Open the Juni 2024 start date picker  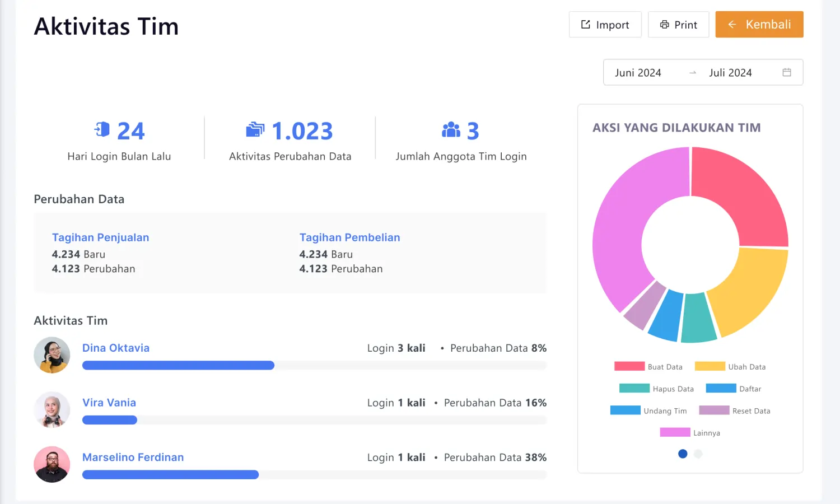pyautogui.click(x=638, y=73)
